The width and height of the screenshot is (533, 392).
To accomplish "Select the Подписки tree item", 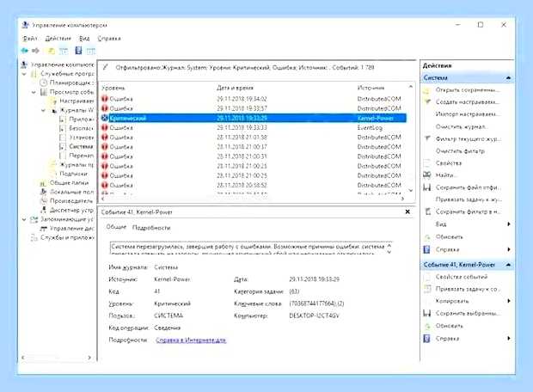I will 74,174.
